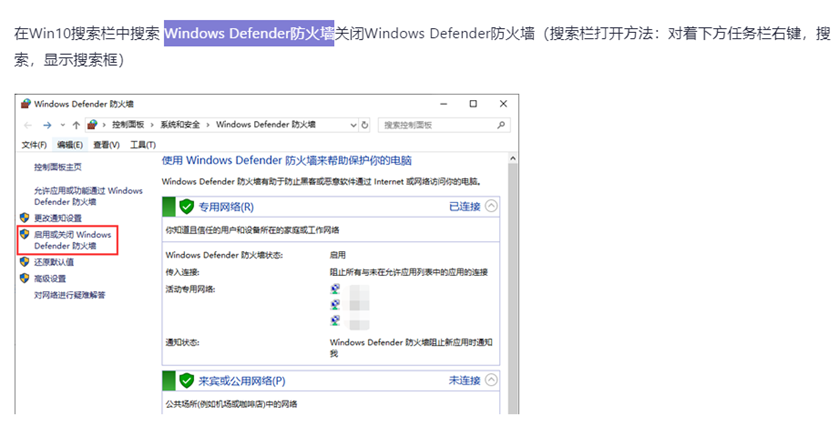Collapse the 来宾或公用网络 section with its chevron

(x=491, y=380)
